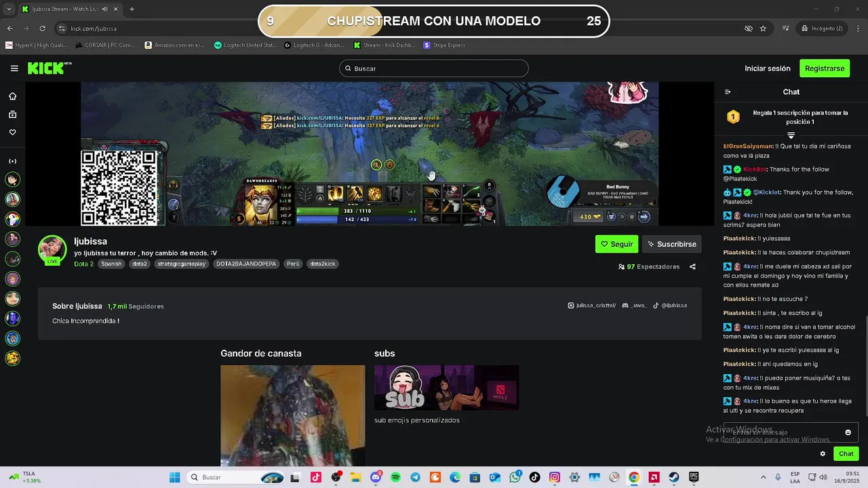This screenshot has height=488, width=868.
Task: Open Logitech G bookmark
Action: (x=315, y=45)
